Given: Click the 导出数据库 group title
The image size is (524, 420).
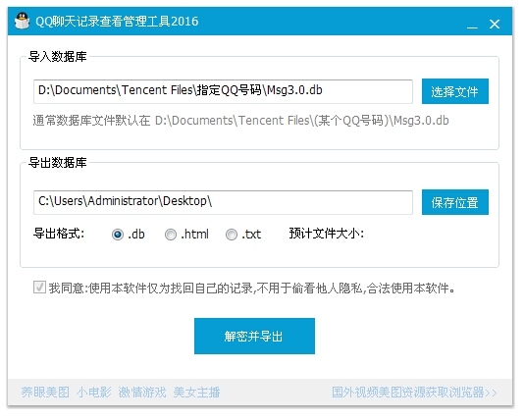Looking at the screenshot, I should (58, 163).
